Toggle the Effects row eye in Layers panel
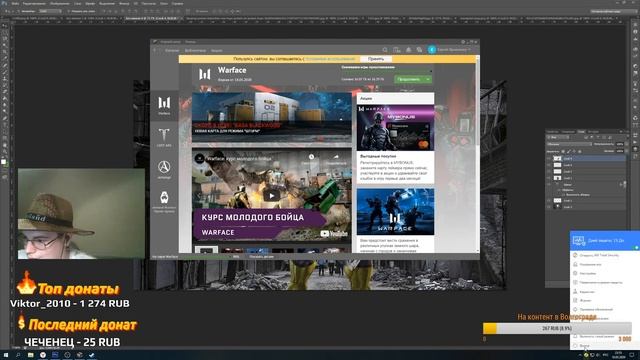This screenshot has width=640, height=360. tap(560, 190)
